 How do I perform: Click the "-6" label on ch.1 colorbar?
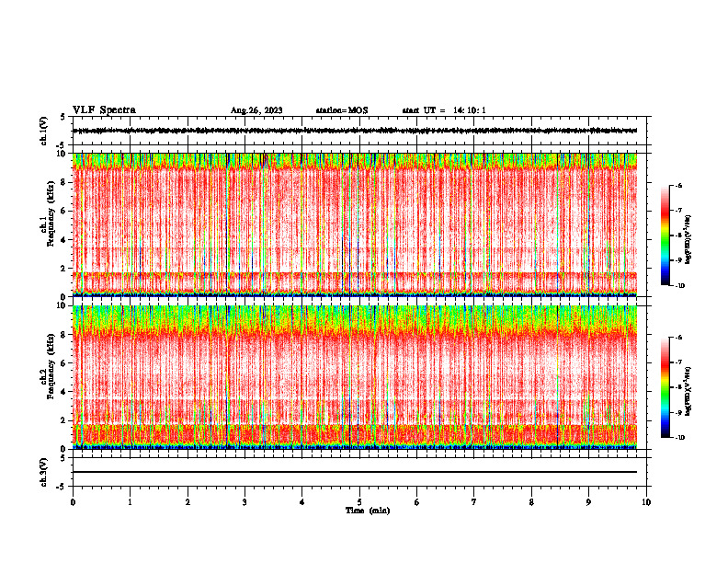click(x=678, y=185)
